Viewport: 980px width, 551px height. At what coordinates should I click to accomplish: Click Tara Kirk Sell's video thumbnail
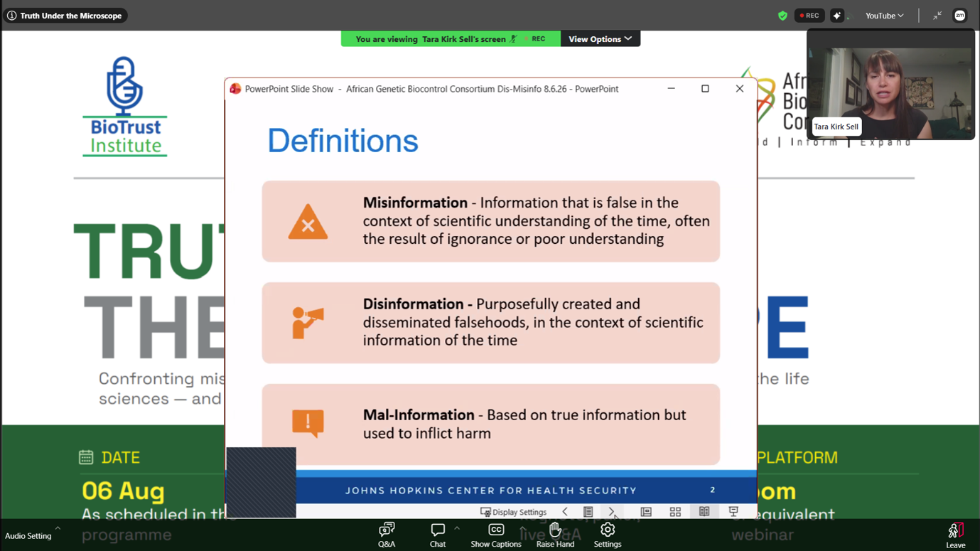click(x=890, y=85)
